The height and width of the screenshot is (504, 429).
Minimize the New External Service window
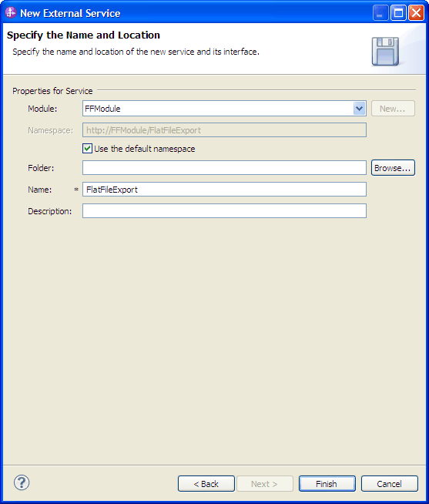click(x=380, y=13)
